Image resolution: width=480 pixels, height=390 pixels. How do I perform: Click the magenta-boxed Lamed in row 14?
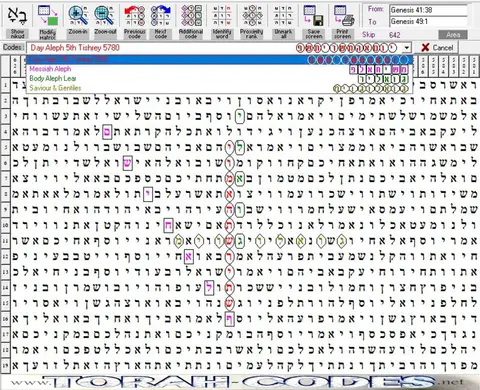pyautogui.click(x=209, y=288)
